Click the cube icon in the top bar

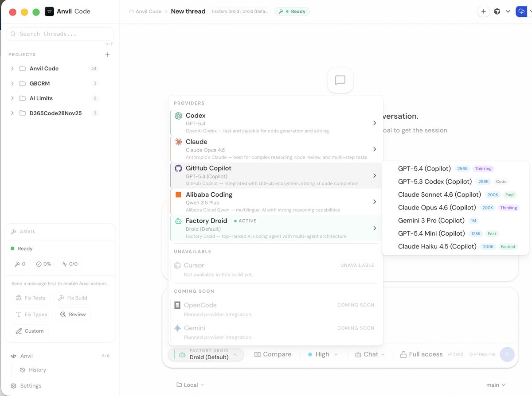pyautogui.click(x=497, y=12)
